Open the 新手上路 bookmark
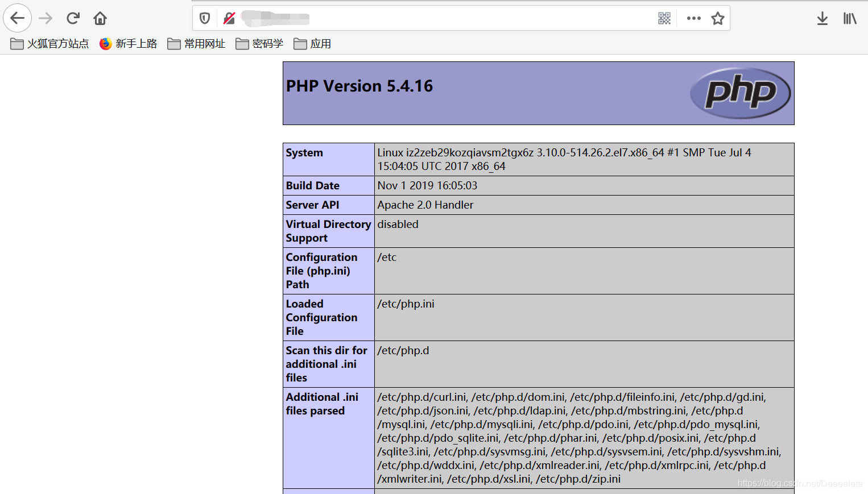The height and width of the screenshot is (494, 868). (128, 44)
